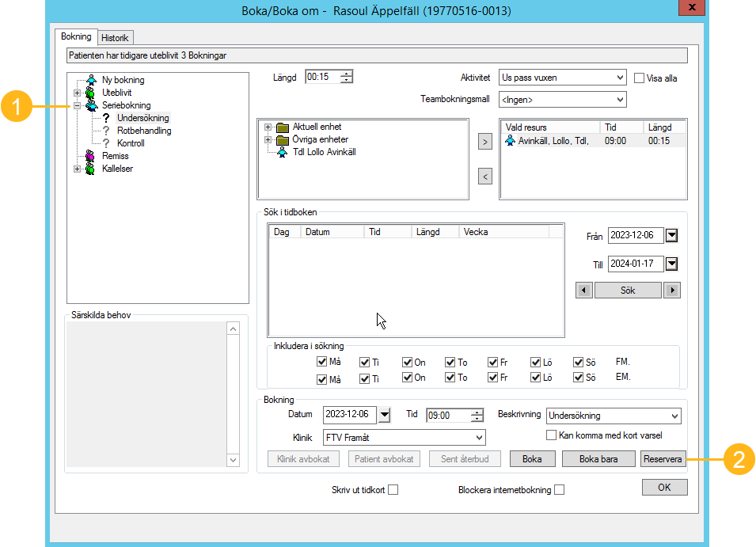This screenshot has height=547, width=756.
Task: Toggle the Skriv ut tidkort checkbox
Action: tap(393, 490)
